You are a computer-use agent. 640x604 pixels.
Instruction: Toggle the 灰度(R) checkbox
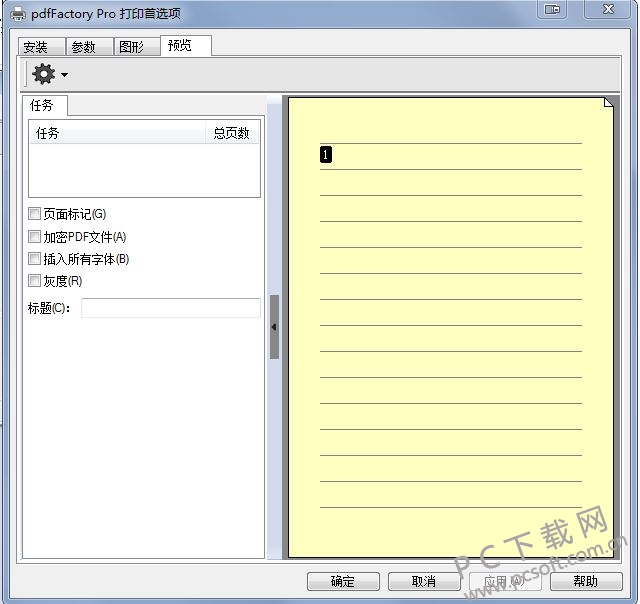coord(35,280)
